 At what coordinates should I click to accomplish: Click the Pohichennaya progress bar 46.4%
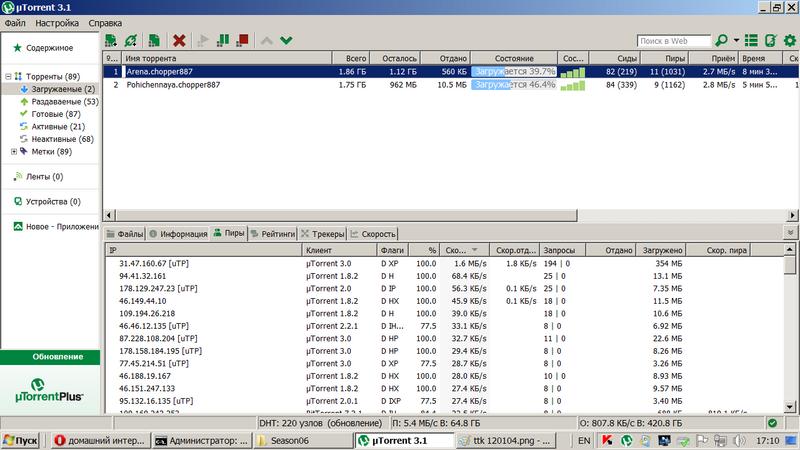pyautogui.click(x=514, y=85)
